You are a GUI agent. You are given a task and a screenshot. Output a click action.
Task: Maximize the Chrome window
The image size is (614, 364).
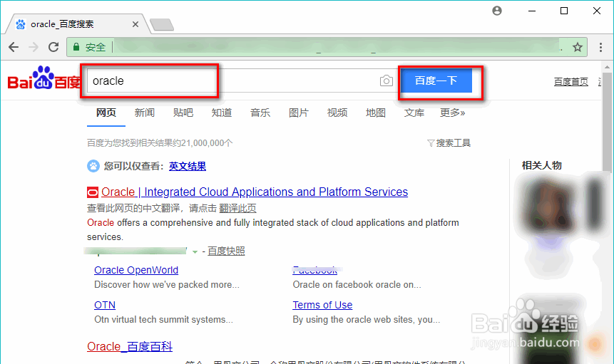(x=564, y=11)
